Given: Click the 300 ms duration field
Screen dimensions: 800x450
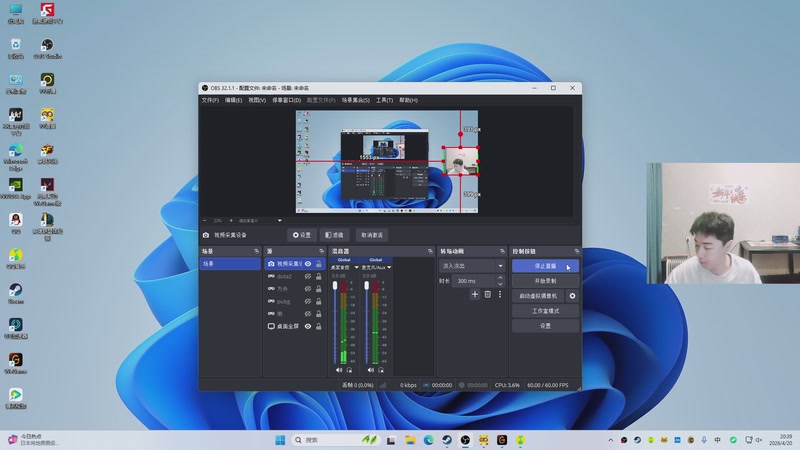Looking at the screenshot, I should point(474,281).
